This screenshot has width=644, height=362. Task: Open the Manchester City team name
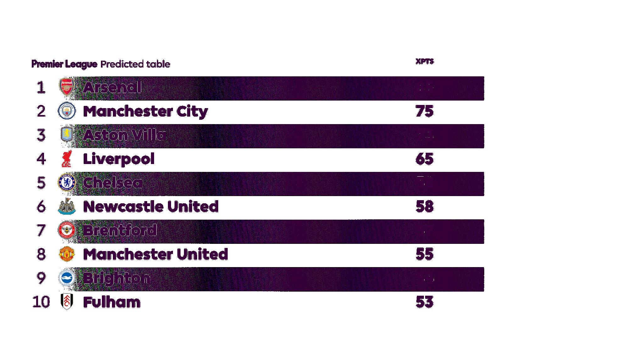pyautogui.click(x=145, y=111)
